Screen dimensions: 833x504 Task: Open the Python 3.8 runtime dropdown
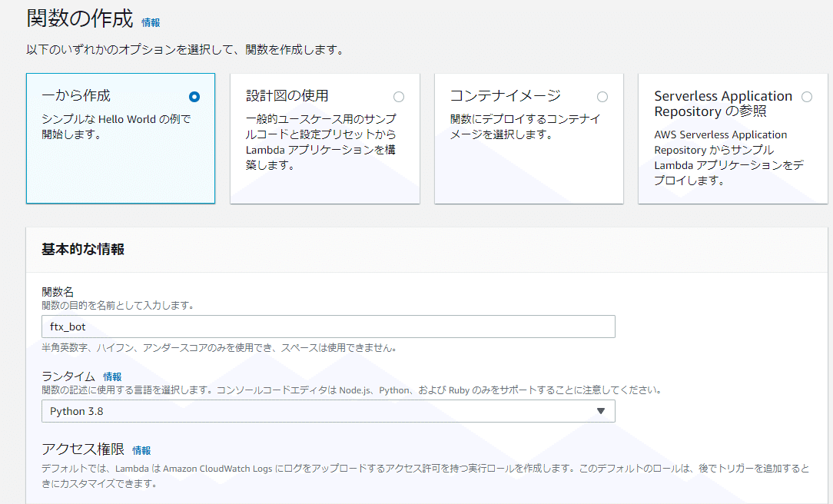[328, 411]
